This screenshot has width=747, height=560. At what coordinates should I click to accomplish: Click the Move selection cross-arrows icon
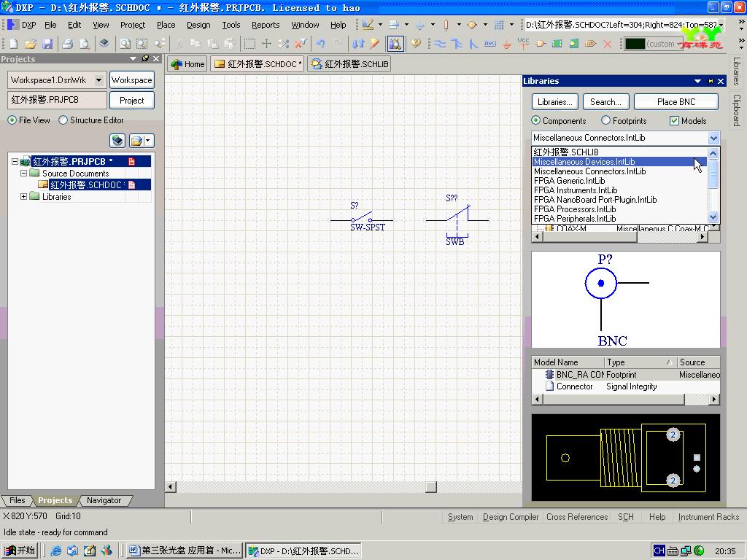[266, 44]
